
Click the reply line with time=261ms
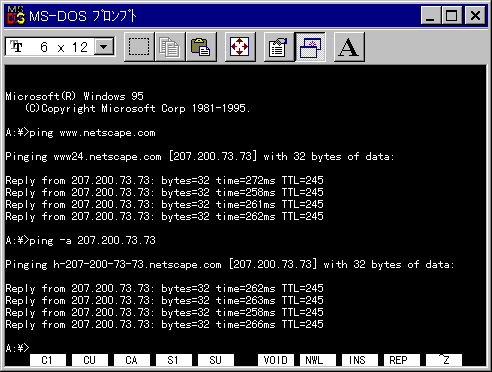click(164, 205)
